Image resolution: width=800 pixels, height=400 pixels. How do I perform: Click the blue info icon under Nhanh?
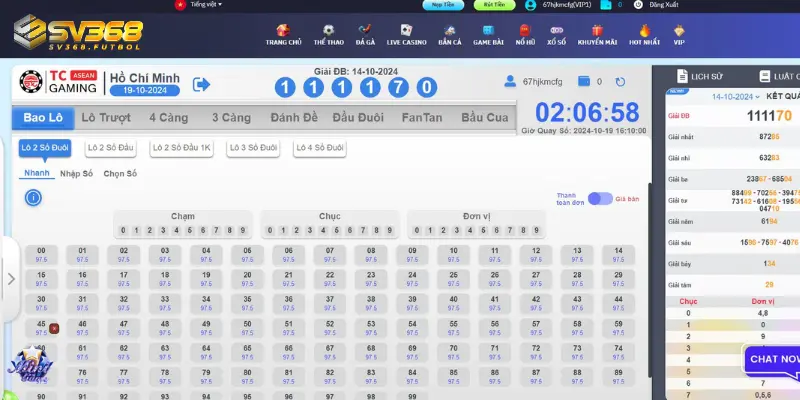pos(33,197)
